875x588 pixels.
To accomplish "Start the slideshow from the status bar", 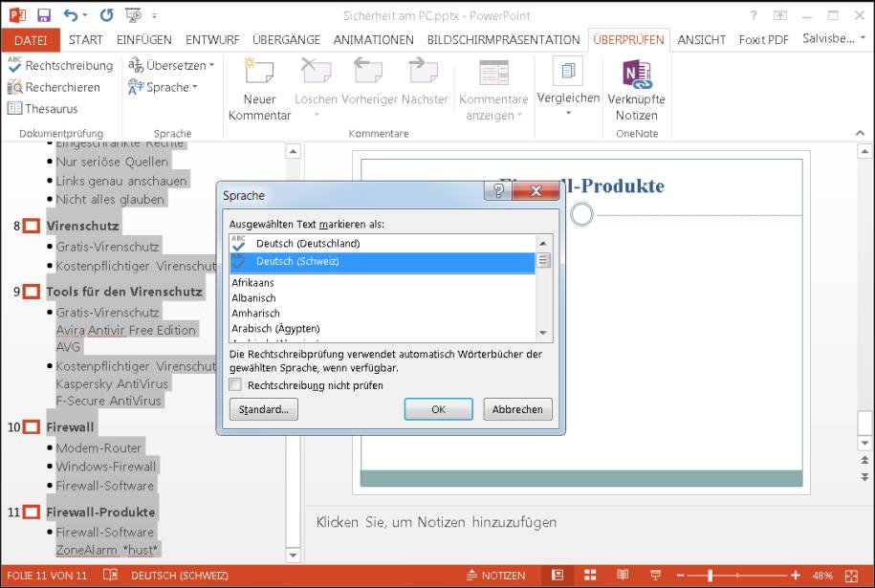I will tap(656, 575).
